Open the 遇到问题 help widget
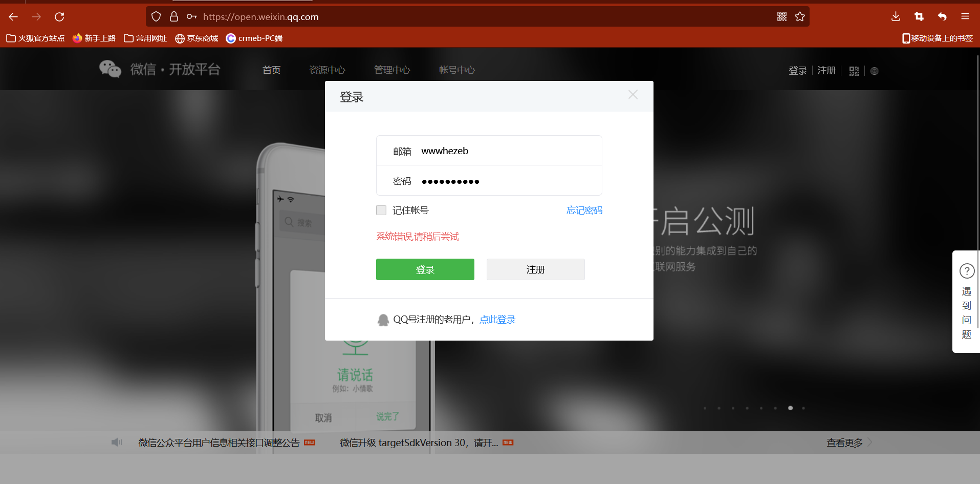The width and height of the screenshot is (980, 484). [x=967, y=302]
